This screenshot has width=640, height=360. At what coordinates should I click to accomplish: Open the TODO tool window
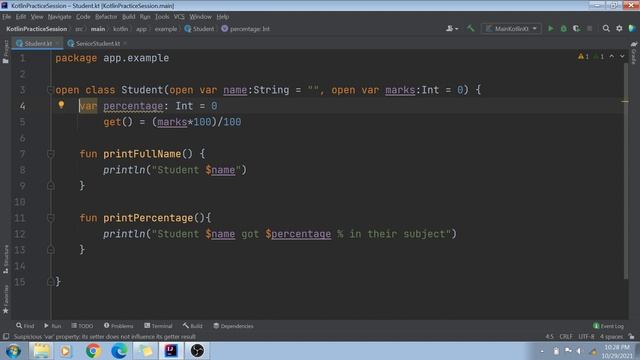click(82, 326)
